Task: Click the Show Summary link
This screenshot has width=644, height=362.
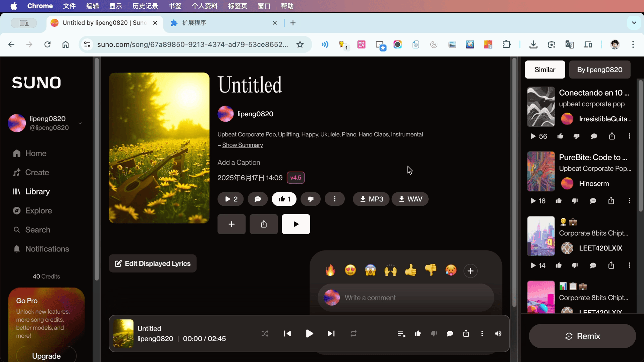Action: tap(243, 145)
